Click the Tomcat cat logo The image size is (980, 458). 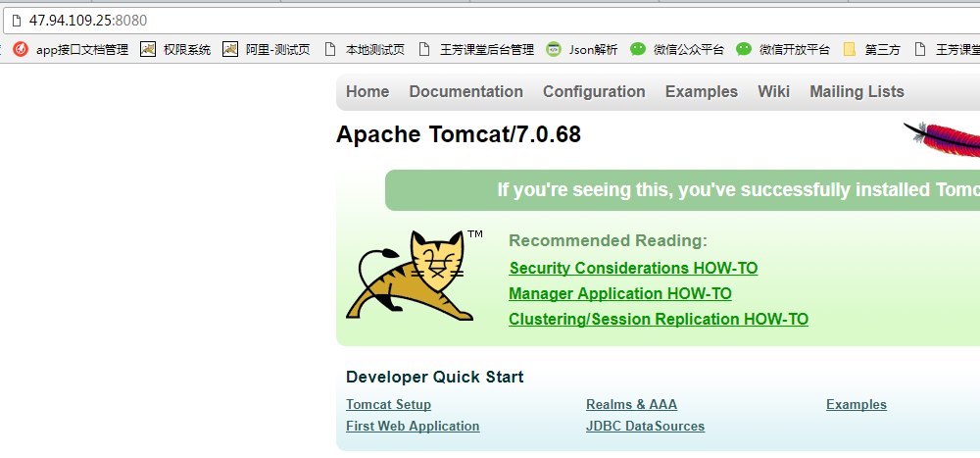tap(410, 276)
